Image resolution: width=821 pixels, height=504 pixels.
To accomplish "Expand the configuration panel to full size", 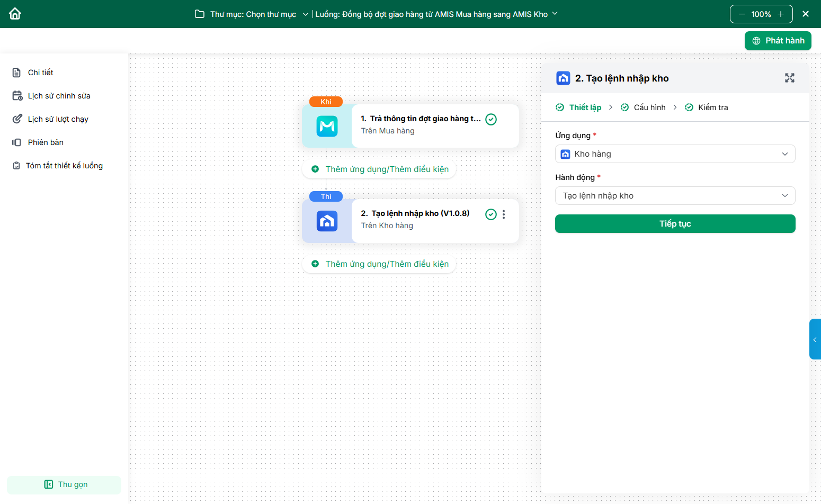I will click(789, 78).
